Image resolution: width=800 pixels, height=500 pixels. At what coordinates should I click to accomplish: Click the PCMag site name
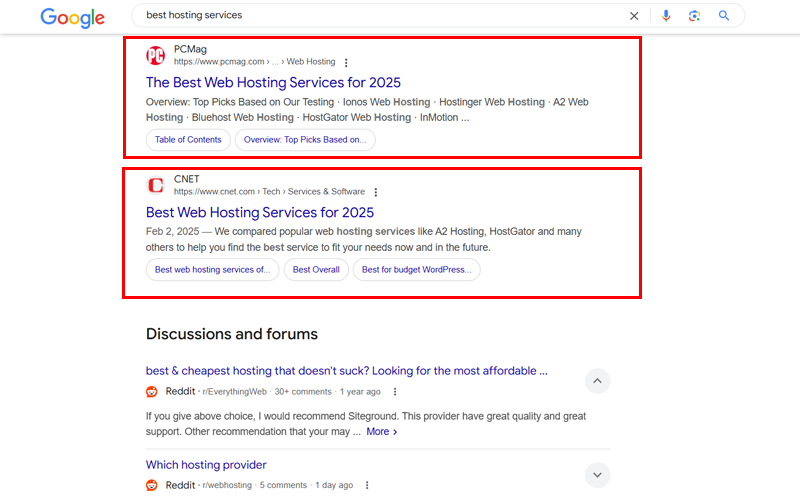(x=190, y=49)
